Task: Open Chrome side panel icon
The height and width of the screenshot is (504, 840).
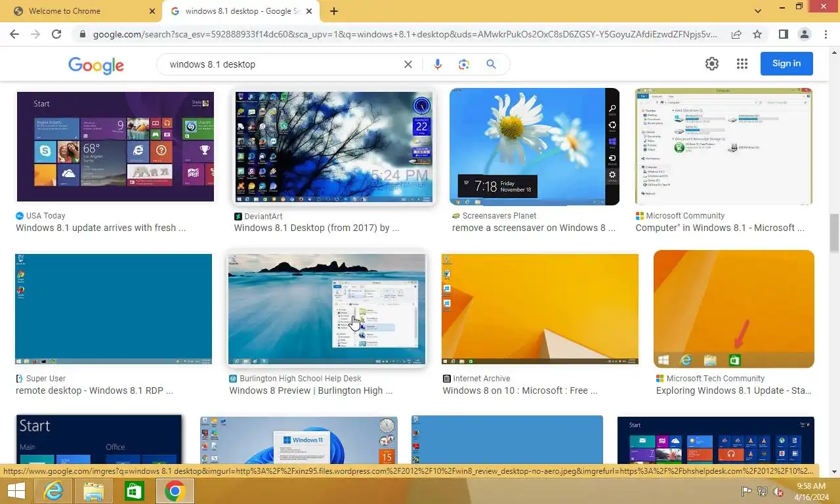Action: coord(783,34)
